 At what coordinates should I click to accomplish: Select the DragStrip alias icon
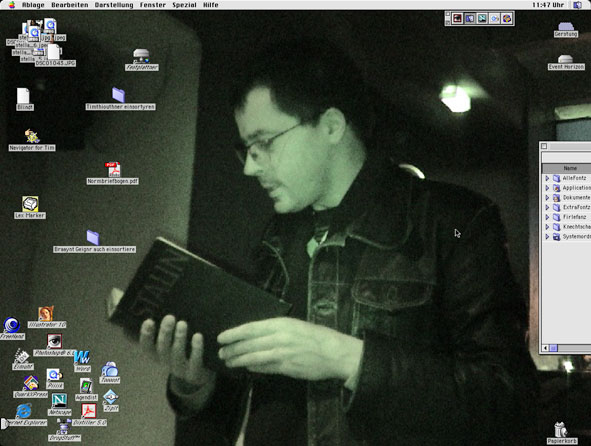[x=64, y=426]
